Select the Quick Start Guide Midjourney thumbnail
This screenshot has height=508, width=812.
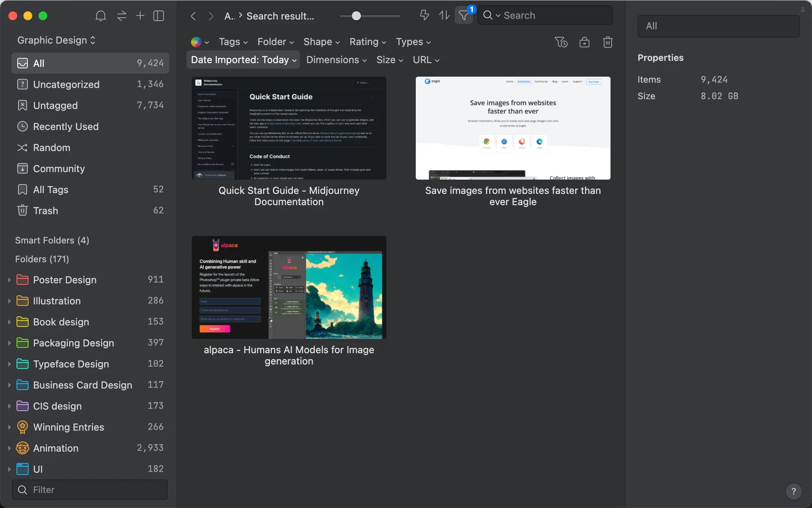coord(289,128)
